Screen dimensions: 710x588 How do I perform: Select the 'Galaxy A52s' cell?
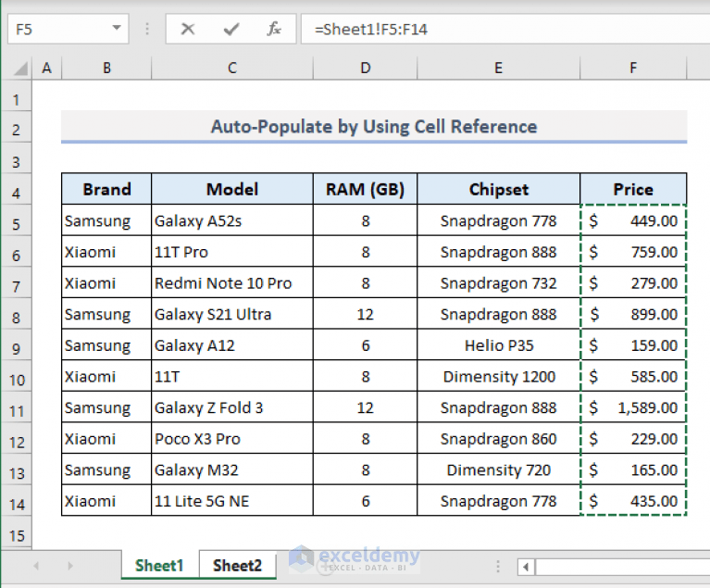point(232,220)
